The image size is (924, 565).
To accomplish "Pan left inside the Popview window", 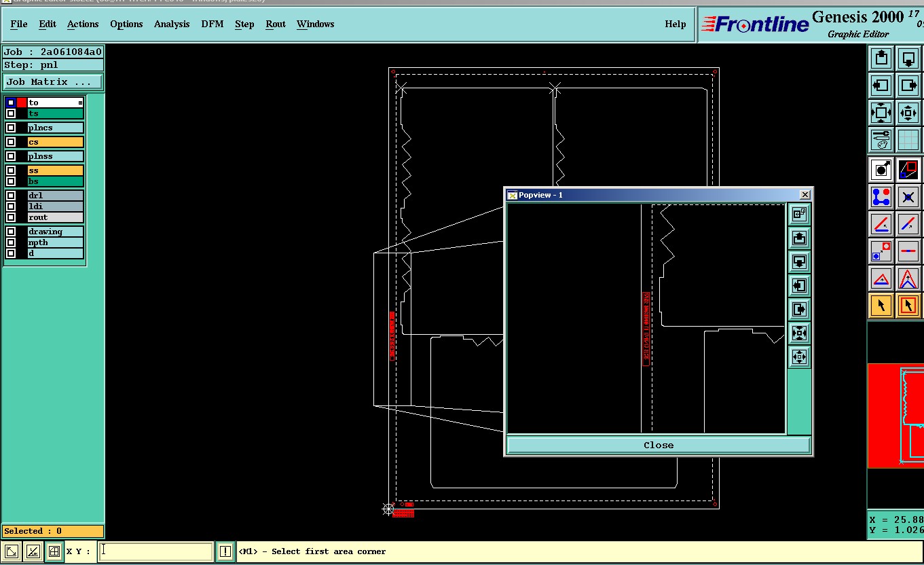I will point(799,286).
